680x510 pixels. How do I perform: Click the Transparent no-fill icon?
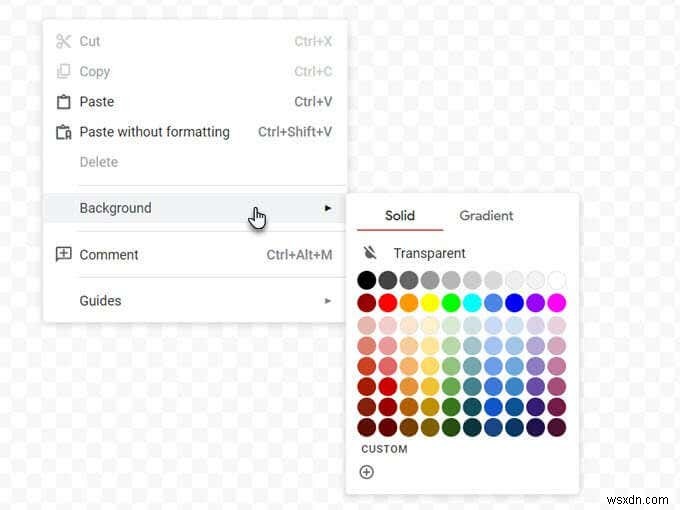tap(369, 253)
